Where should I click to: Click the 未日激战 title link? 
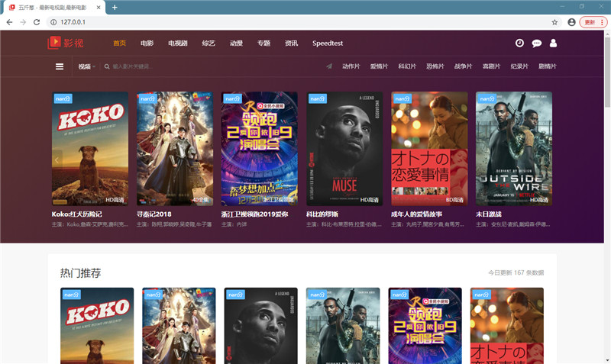(x=489, y=214)
